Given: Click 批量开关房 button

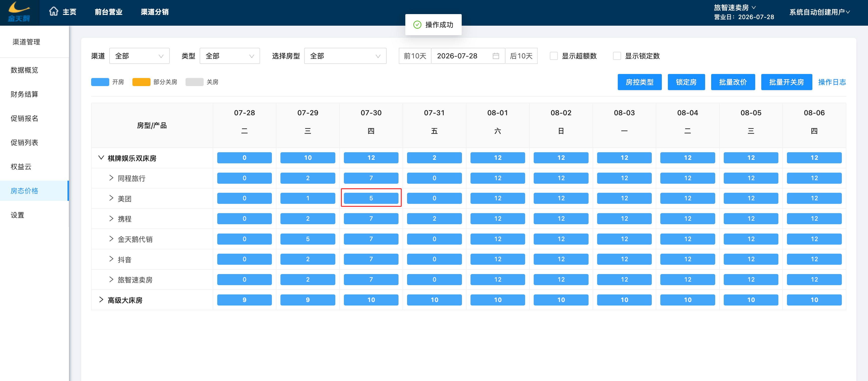Looking at the screenshot, I should click(786, 82).
